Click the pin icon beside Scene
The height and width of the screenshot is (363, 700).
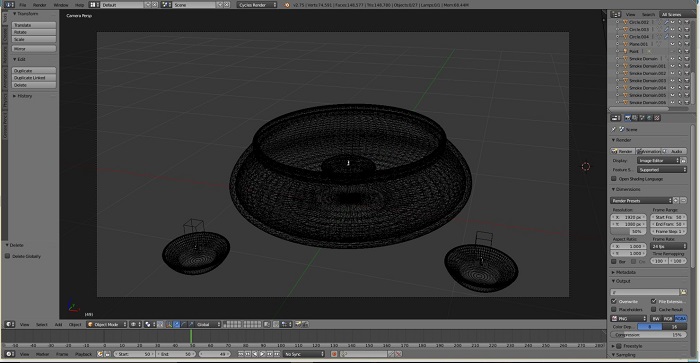coord(614,129)
